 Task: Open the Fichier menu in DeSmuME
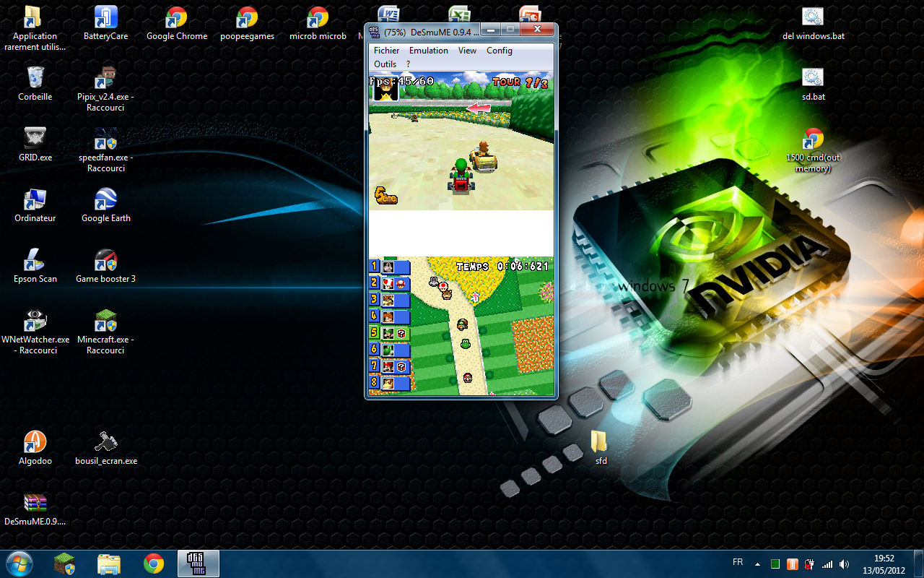click(x=386, y=51)
